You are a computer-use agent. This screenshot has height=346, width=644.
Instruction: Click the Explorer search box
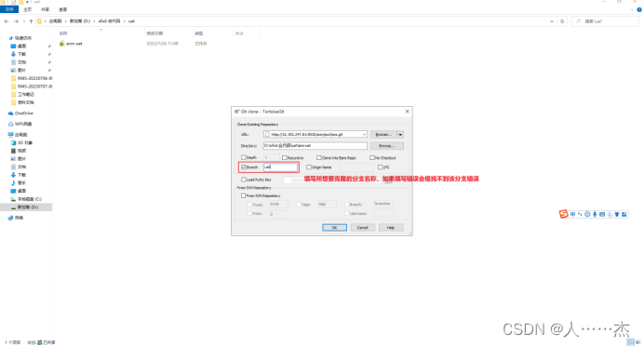tap(605, 21)
